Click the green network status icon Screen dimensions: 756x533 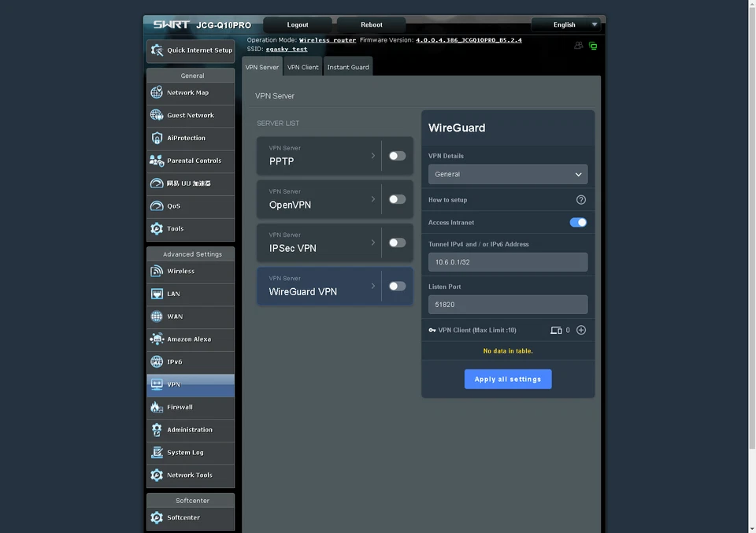tap(592, 46)
